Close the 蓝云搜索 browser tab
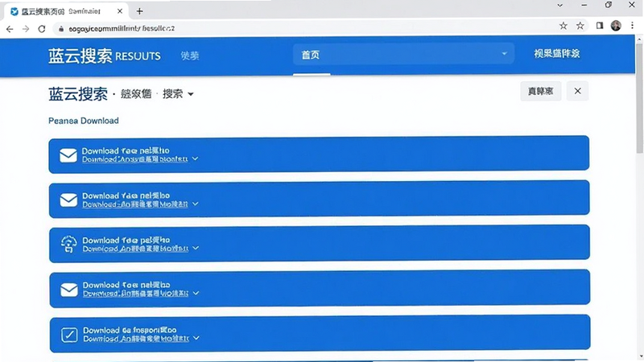 coord(119,11)
